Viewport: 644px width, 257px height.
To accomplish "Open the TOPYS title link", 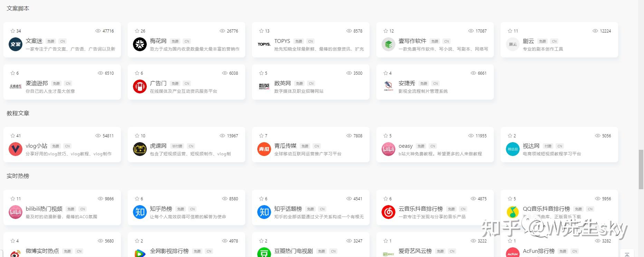I will (282, 41).
